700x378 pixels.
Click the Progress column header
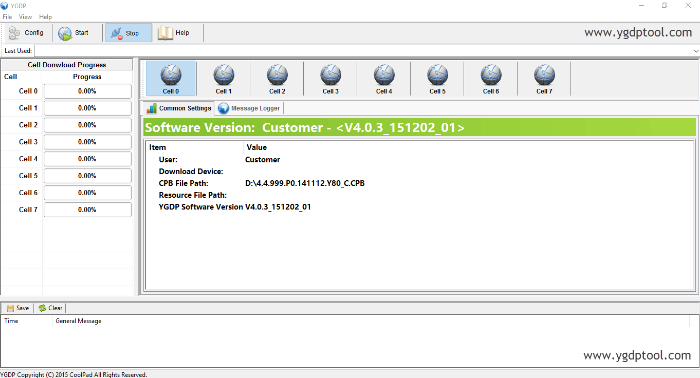pyautogui.click(x=87, y=77)
